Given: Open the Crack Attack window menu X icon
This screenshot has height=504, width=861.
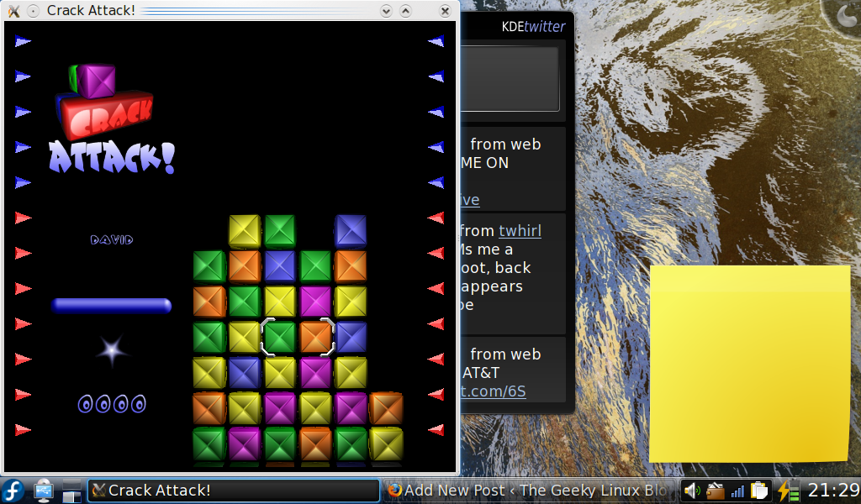Looking at the screenshot, I should click(x=13, y=10).
